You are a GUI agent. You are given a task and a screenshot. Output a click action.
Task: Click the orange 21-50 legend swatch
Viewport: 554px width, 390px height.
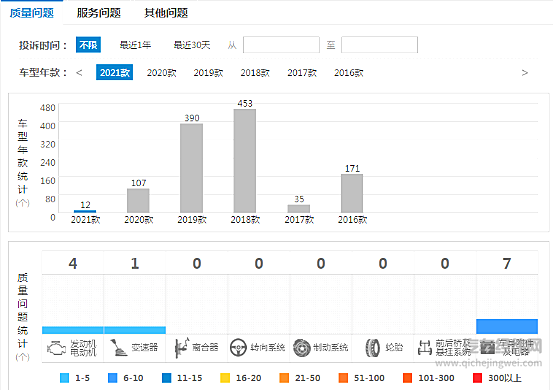(x=284, y=378)
